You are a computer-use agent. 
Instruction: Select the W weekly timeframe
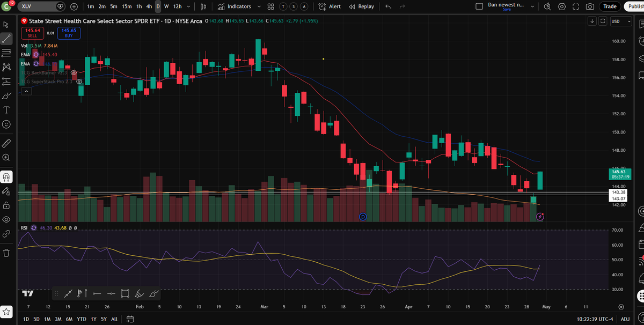tap(166, 6)
